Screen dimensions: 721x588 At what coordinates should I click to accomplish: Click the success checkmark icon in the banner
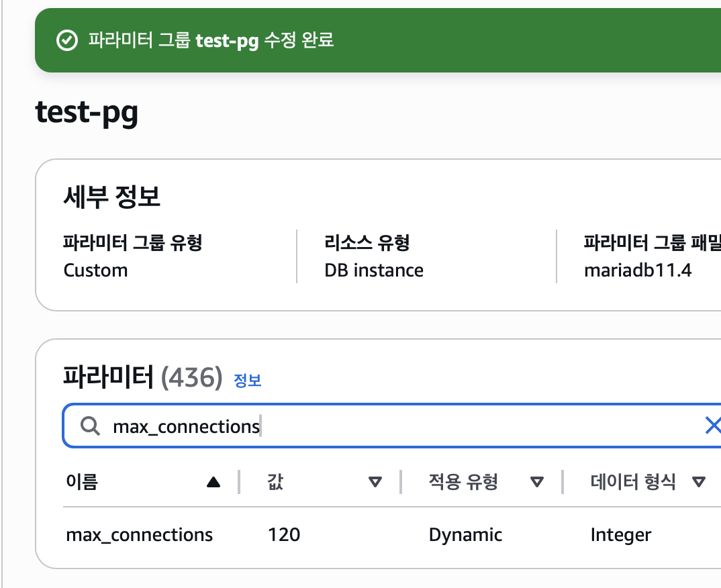(66, 41)
